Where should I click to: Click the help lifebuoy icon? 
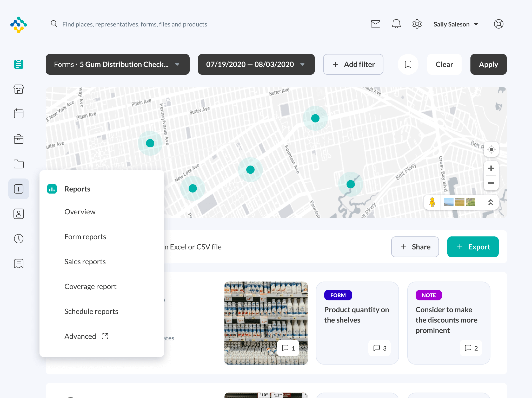tap(498, 24)
